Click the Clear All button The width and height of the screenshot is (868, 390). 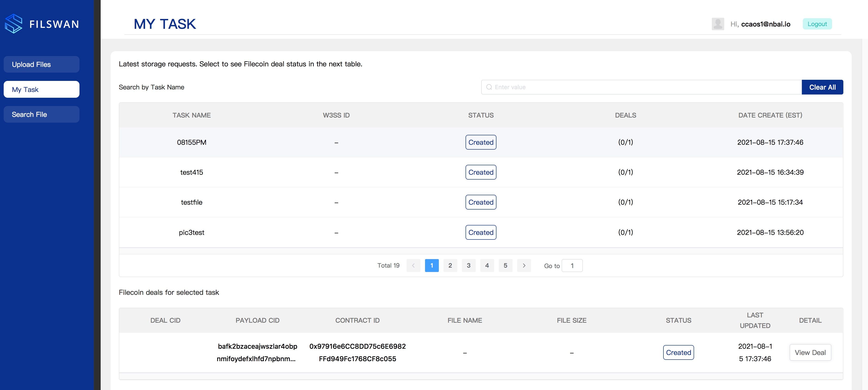pos(823,87)
